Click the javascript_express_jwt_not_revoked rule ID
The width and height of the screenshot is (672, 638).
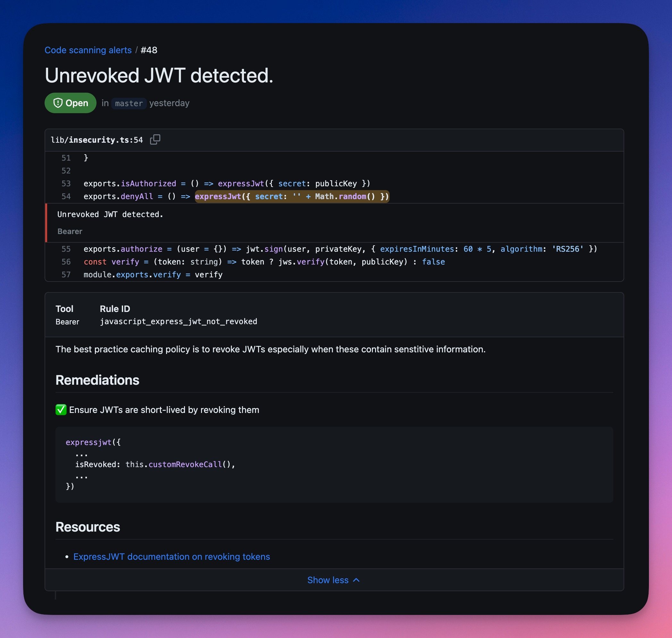pyautogui.click(x=178, y=321)
